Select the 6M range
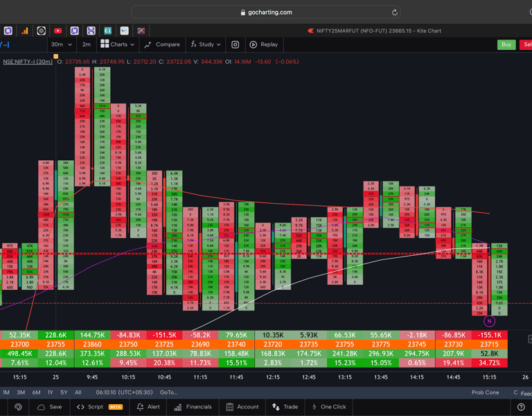 tap(36, 392)
